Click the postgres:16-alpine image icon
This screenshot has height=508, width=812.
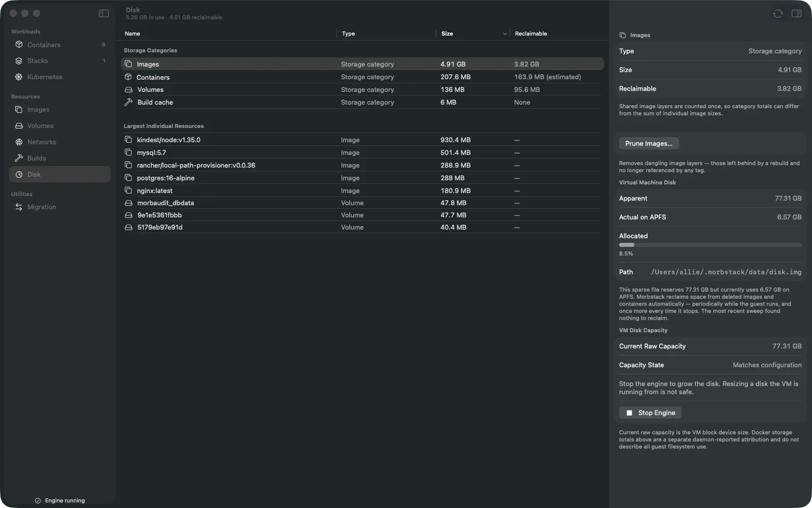pyautogui.click(x=128, y=178)
